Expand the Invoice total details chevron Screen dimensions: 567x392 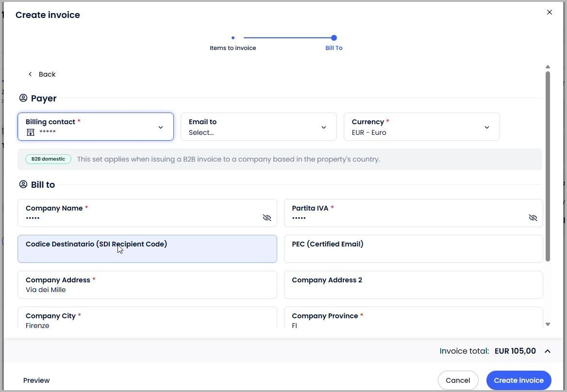(548, 351)
